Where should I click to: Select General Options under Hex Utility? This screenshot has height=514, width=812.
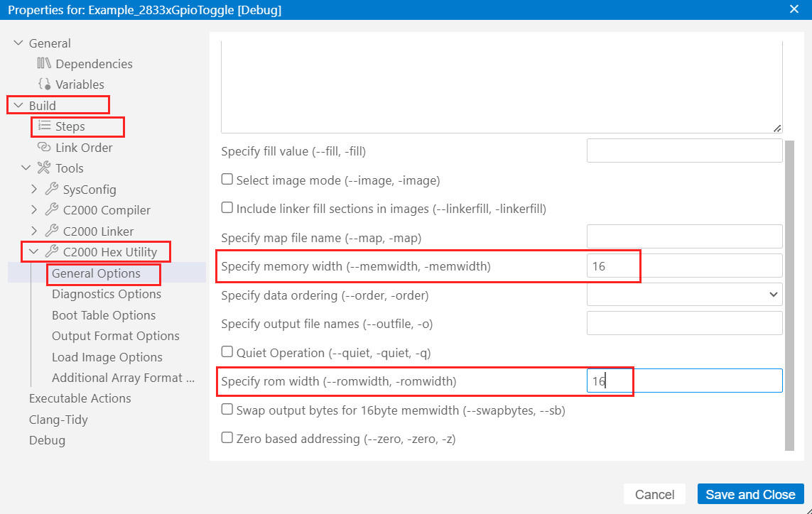[x=96, y=273]
